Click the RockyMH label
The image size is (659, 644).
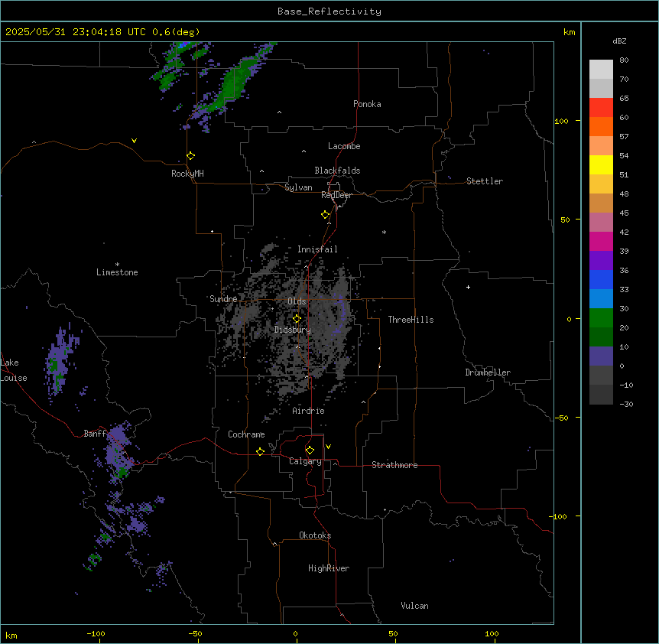tap(187, 174)
